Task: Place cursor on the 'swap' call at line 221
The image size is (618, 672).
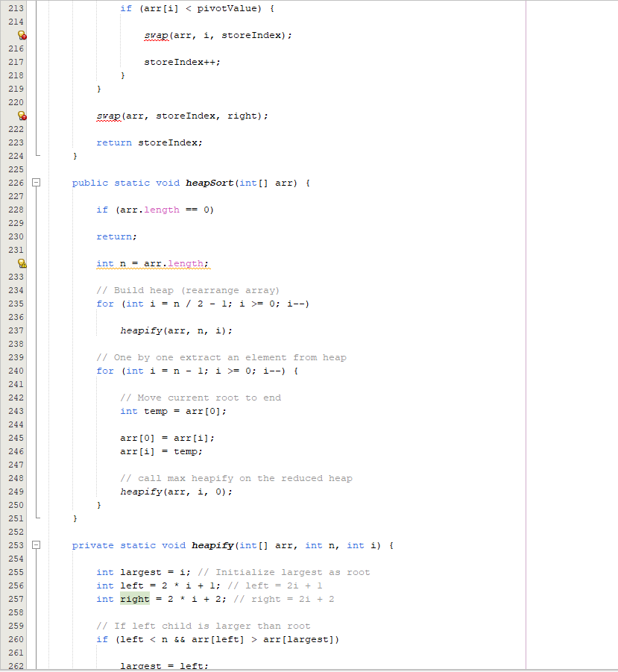Action: 108,116
